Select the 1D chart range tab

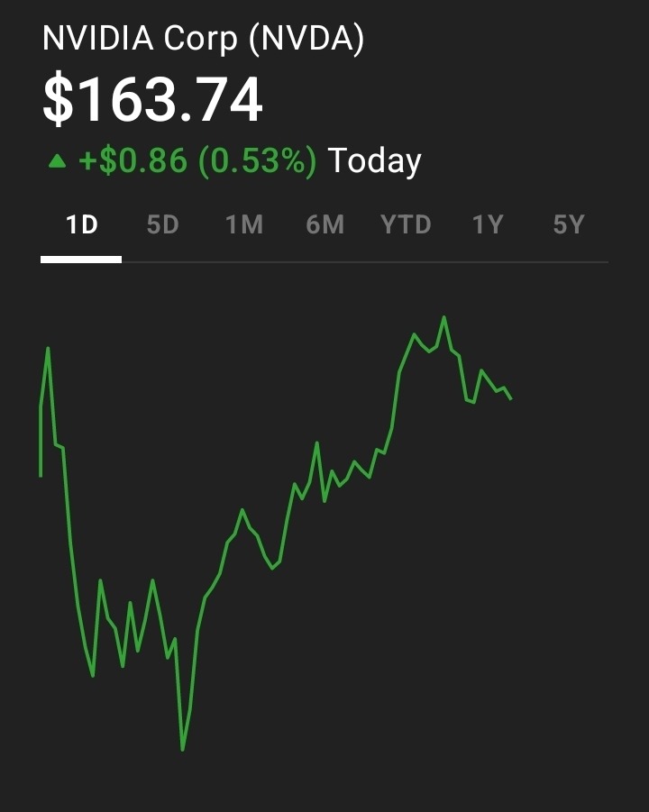tap(81, 224)
